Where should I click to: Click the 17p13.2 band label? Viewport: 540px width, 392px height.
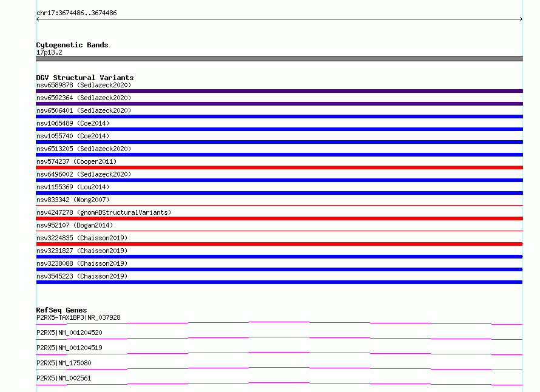(49, 52)
